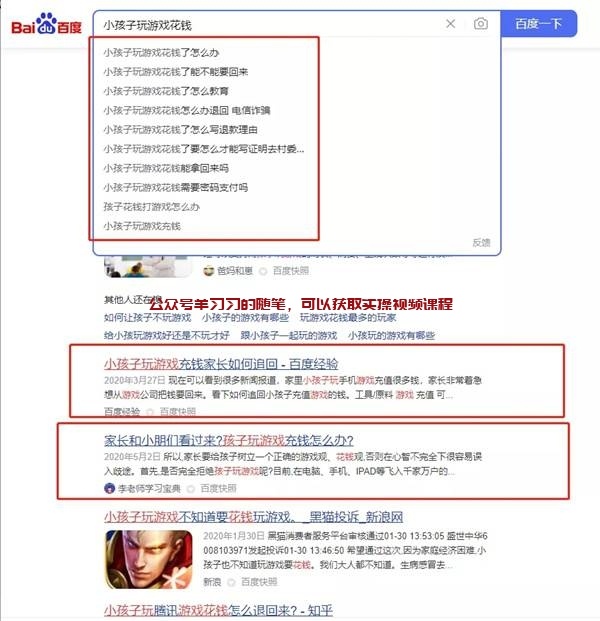Open the 知乎 result about 腾讯游戏花钱 refunds
Screen dimensions: 600x621
click(x=218, y=610)
